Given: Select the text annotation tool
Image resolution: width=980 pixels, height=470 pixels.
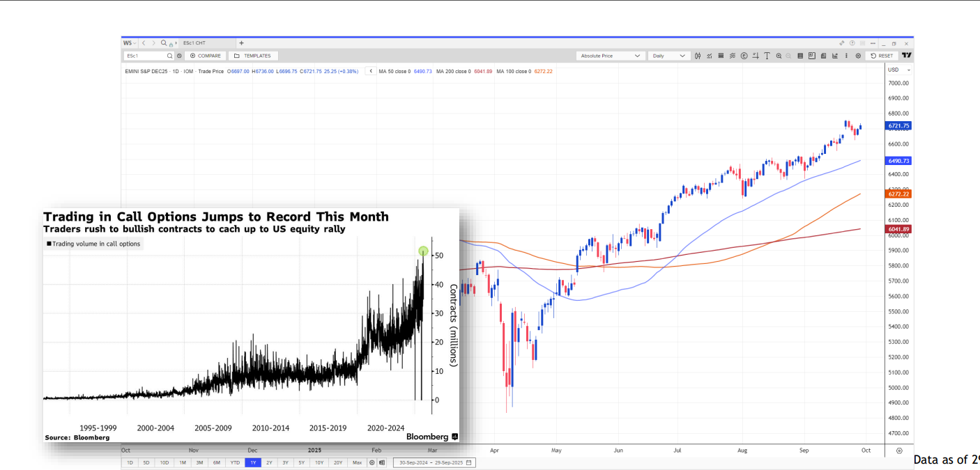Looking at the screenshot, I should [x=767, y=56].
